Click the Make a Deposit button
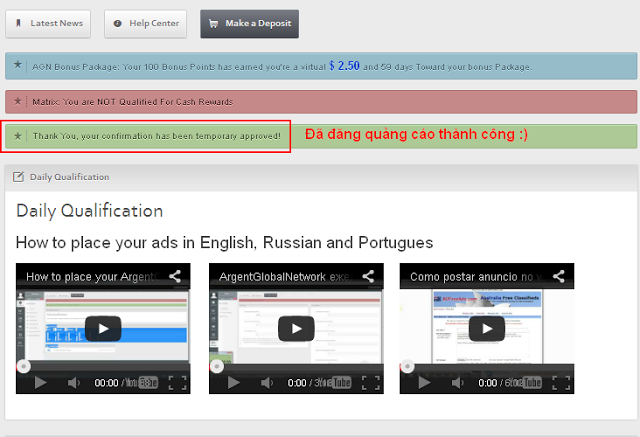The width and height of the screenshot is (640, 437). tap(249, 24)
